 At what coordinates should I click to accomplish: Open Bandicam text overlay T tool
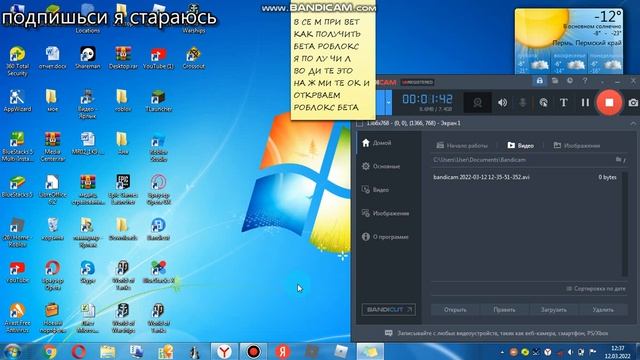[564, 102]
